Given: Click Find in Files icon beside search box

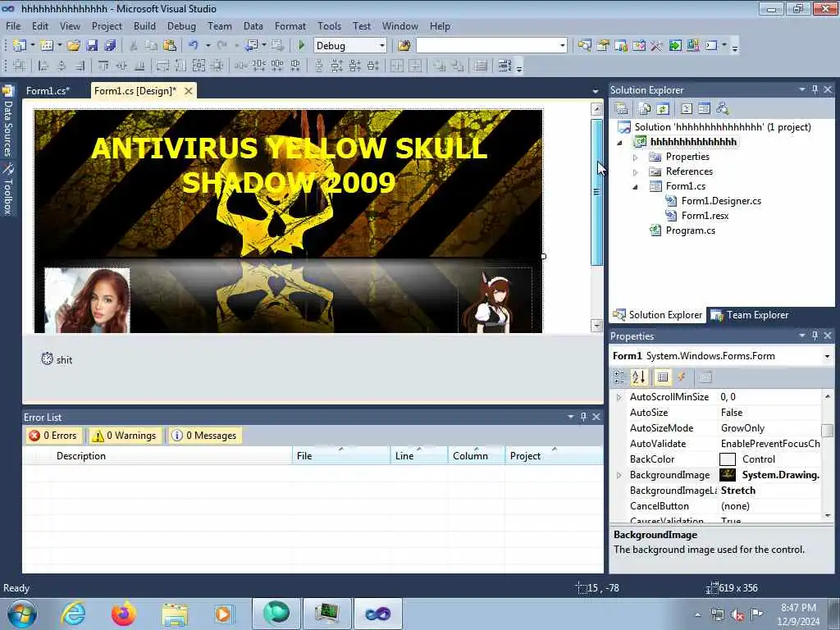Looking at the screenshot, I should [x=404, y=46].
